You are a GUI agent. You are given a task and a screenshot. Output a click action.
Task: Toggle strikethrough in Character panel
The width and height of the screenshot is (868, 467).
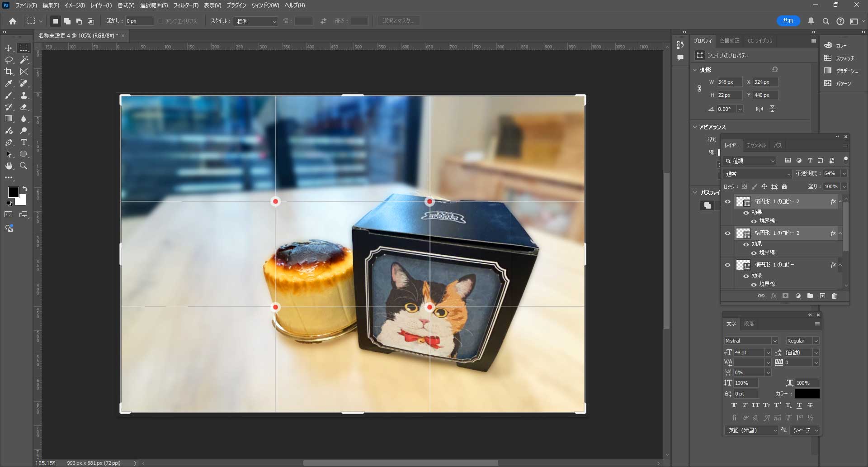pyautogui.click(x=810, y=405)
